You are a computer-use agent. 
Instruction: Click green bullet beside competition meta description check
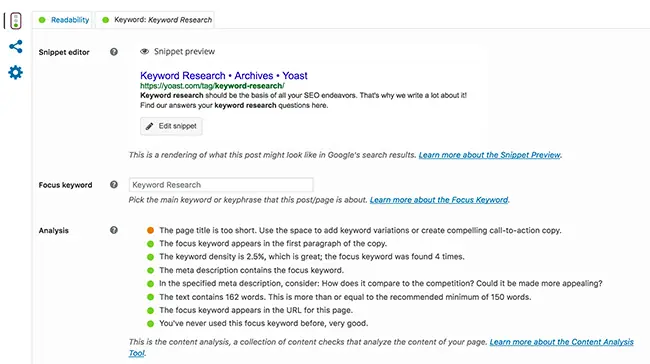[150, 284]
